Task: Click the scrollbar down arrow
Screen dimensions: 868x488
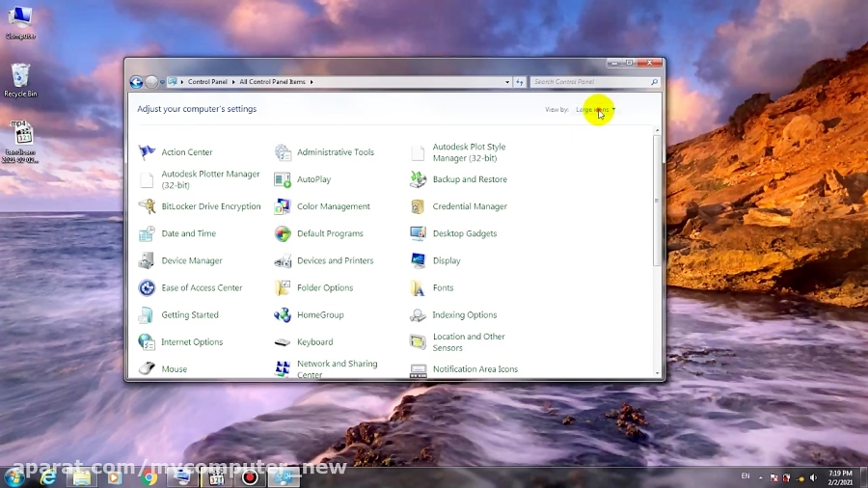Action: 657,373
